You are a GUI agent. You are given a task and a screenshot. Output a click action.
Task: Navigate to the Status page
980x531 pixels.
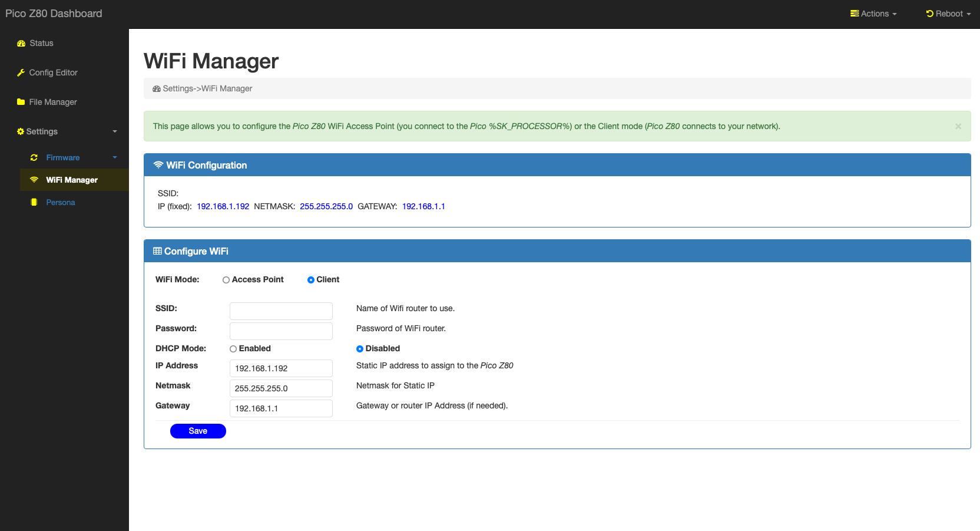click(x=41, y=43)
